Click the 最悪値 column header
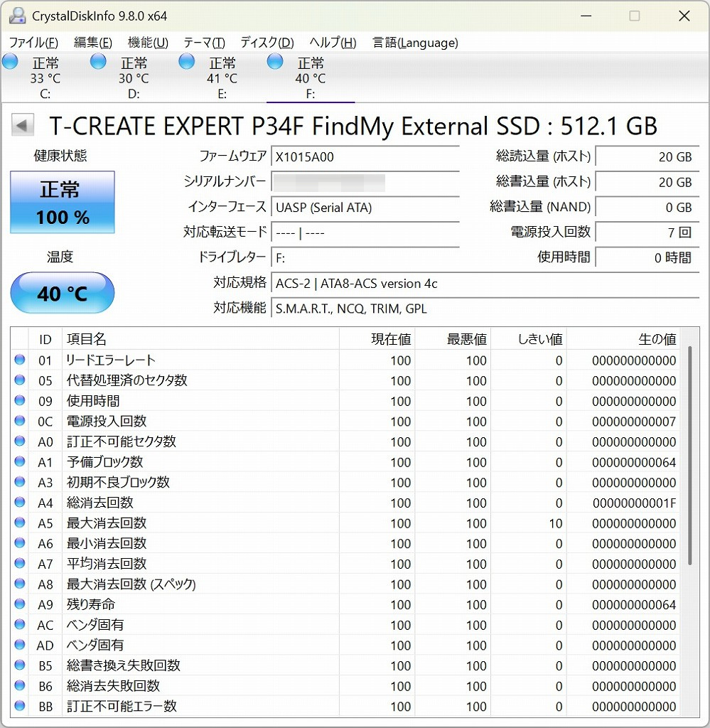Image resolution: width=710 pixels, height=728 pixels. 453,339
